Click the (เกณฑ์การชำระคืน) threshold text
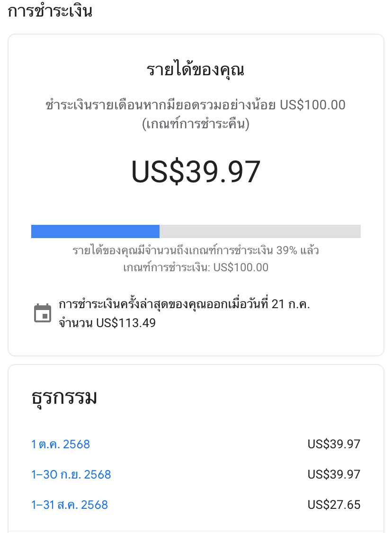 pos(196,124)
